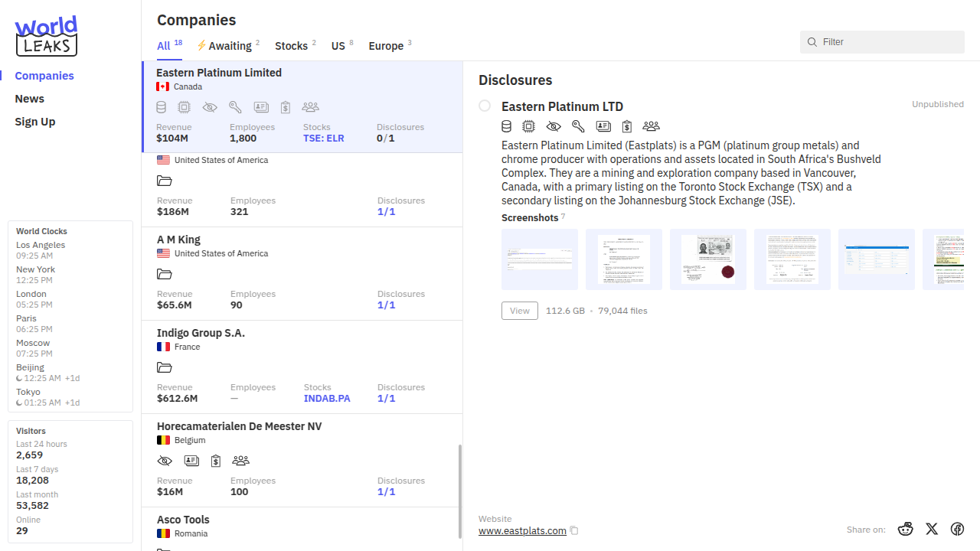The height and width of the screenshot is (551, 980).
Task: Click the 79,044 files text
Action: tap(622, 311)
